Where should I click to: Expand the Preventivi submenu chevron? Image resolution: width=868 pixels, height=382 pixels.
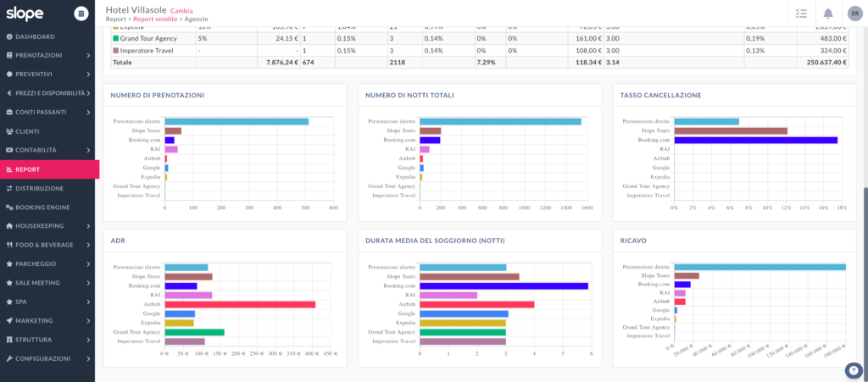(x=88, y=74)
